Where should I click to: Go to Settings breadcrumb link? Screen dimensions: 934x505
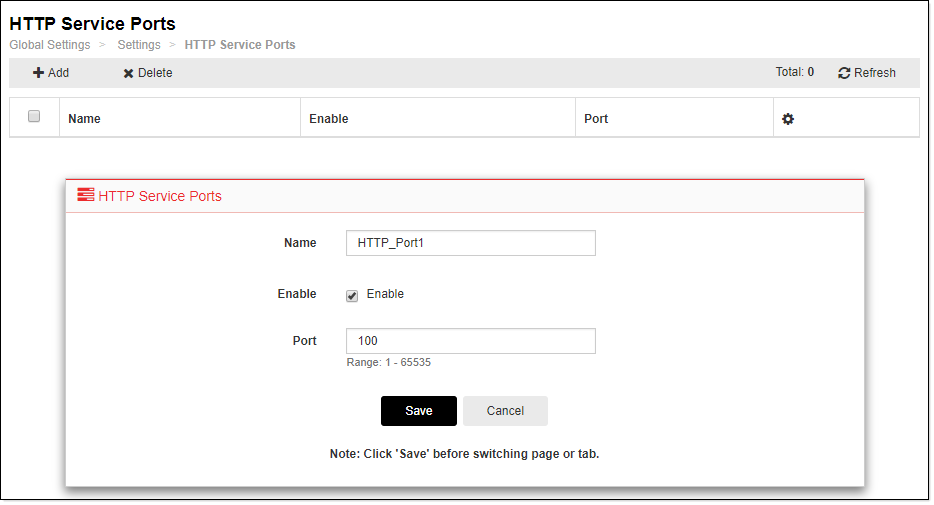click(x=139, y=45)
